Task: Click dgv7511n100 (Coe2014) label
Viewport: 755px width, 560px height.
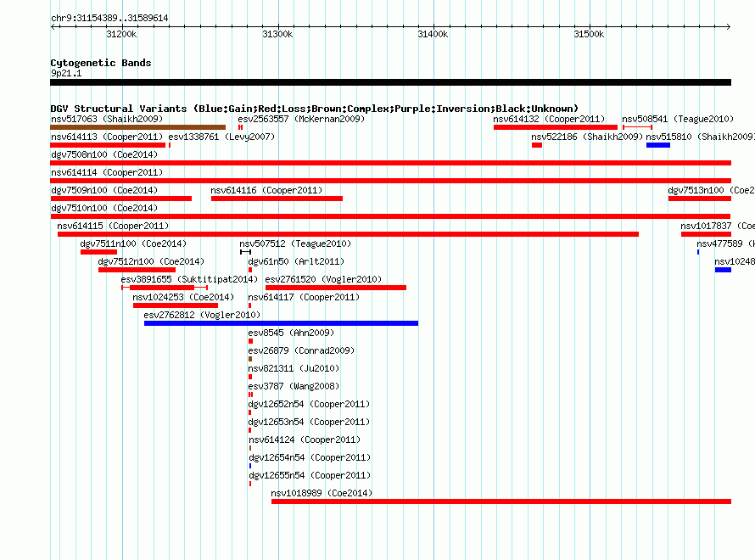Action: coord(133,244)
